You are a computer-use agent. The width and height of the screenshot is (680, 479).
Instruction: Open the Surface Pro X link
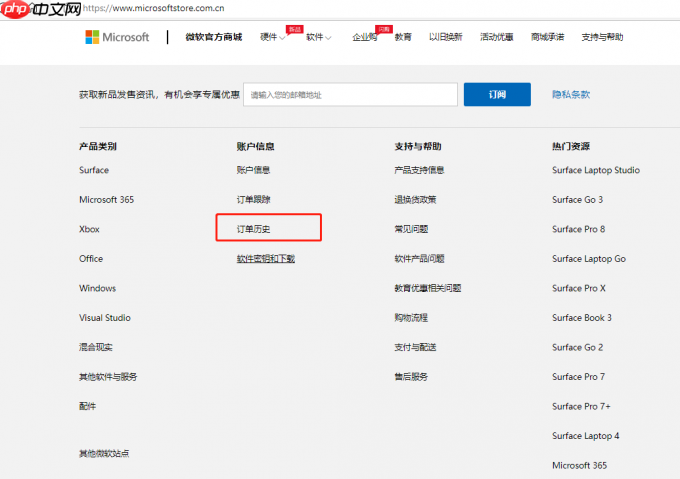pyautogui.click(x=579, y=288)
